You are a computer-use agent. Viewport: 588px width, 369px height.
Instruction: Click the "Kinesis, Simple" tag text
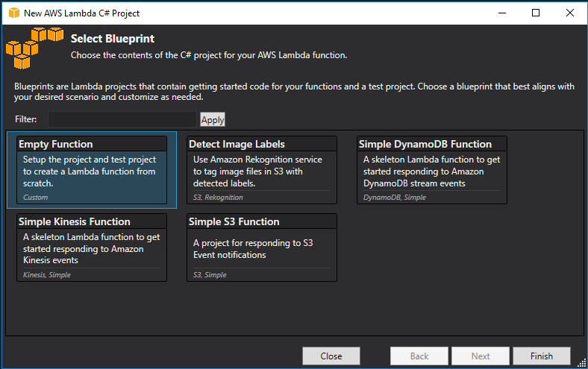(x=46, y=275)
